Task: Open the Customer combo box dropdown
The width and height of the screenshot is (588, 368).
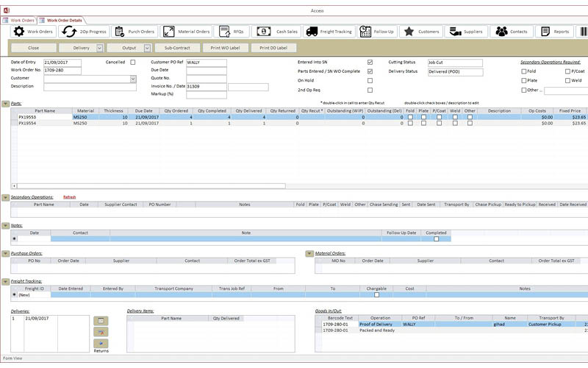Action: 133,79
